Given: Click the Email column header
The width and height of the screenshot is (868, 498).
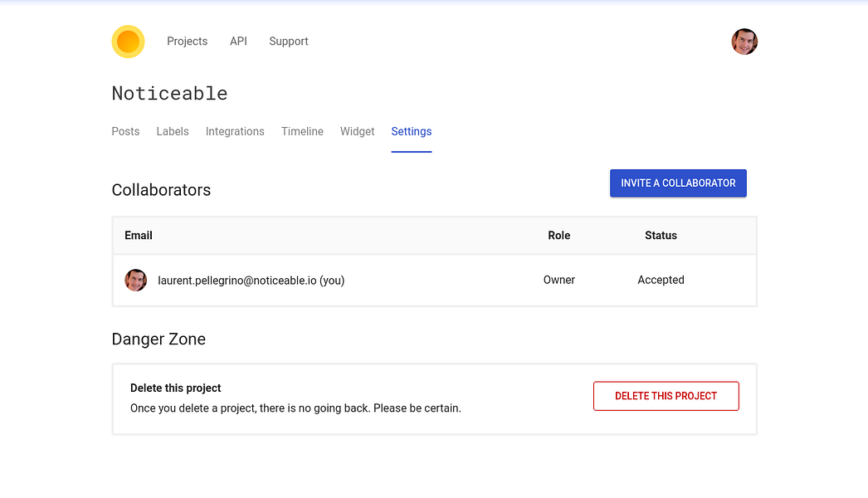Looking at the screenshot, I should 139,236.
